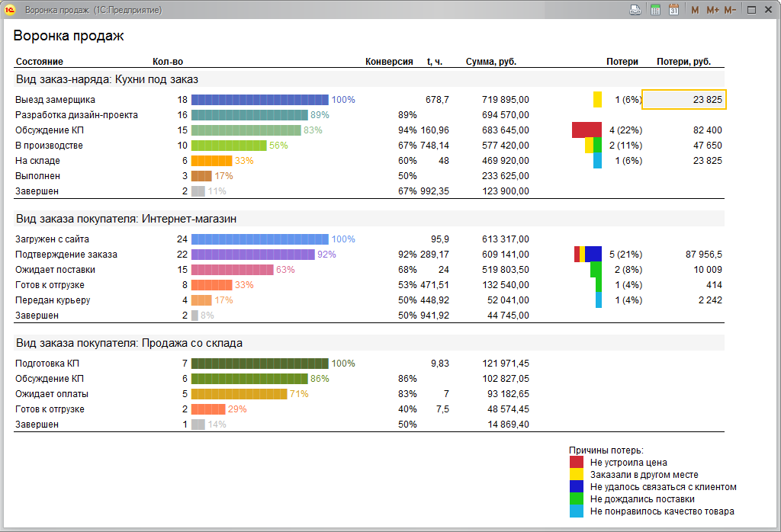Click the 'Подтверждение заказа' 92% purple bar

click(x=252, y=255)
